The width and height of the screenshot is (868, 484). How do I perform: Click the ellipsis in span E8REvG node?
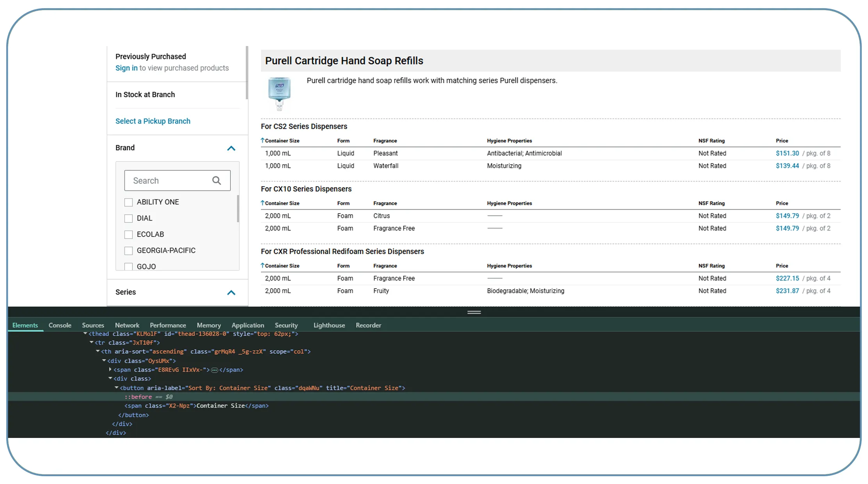214,370
